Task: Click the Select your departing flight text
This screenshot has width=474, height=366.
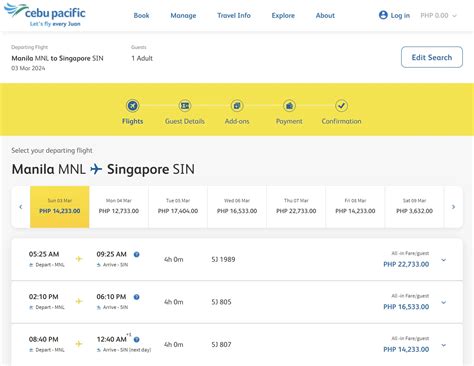Action: [52, 150]
